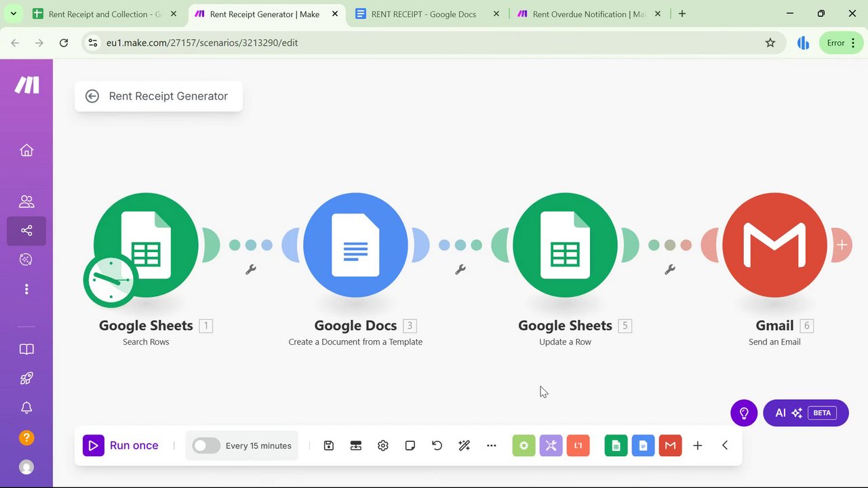Run the scenario once
The image size is (868, 488).
coord(121,445)
